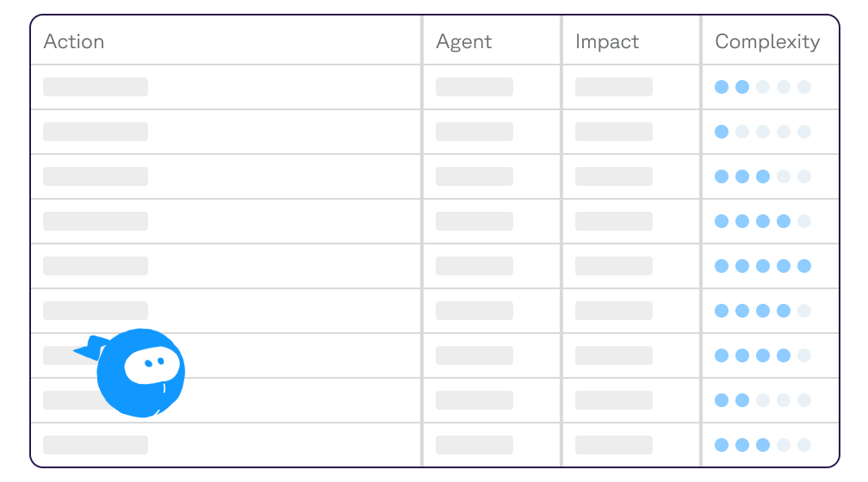Click the Action column header
868x482 pixels.
[x=74, y=41]
